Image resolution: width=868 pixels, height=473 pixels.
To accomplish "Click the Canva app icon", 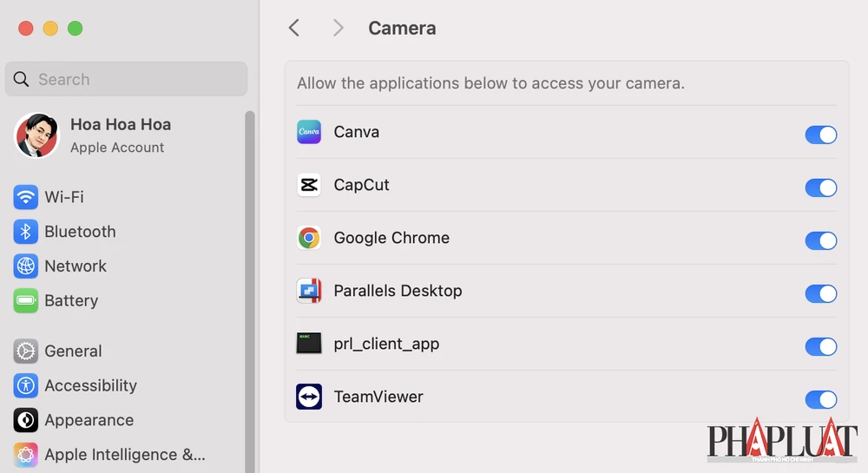I will coord(309,132).
